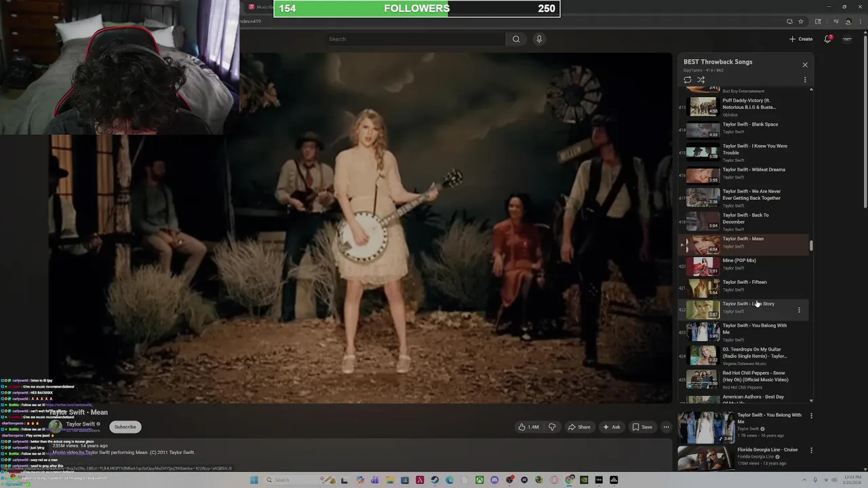Start voice search with microphone icon
Image resolution: width=868 pixels, height=488 pixels.
(x=539, y=39)
